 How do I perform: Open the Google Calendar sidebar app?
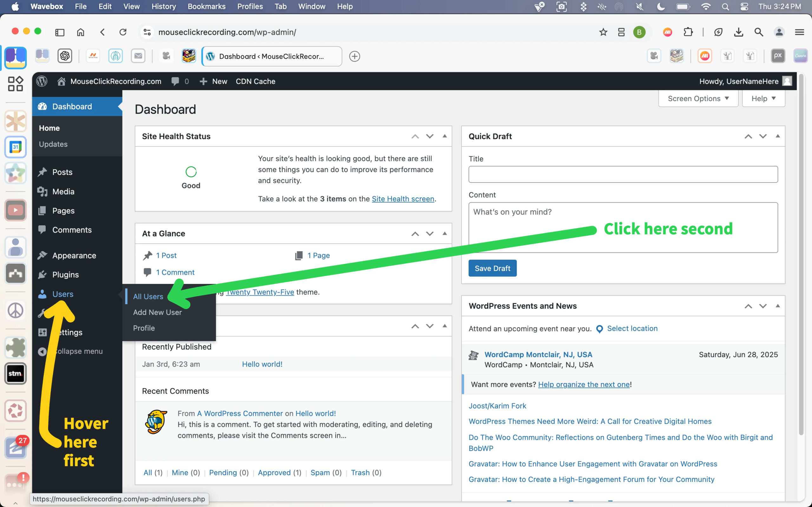[16, 147]
